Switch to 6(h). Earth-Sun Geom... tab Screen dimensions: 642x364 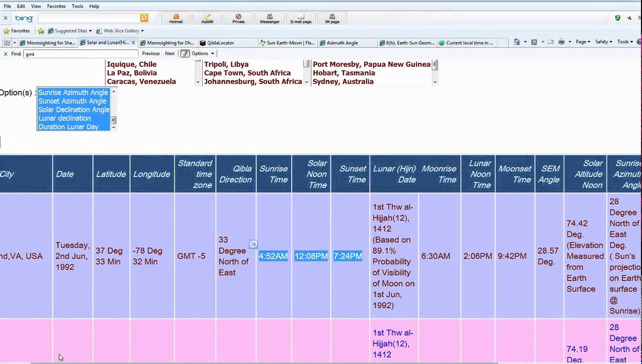(407, 43)
